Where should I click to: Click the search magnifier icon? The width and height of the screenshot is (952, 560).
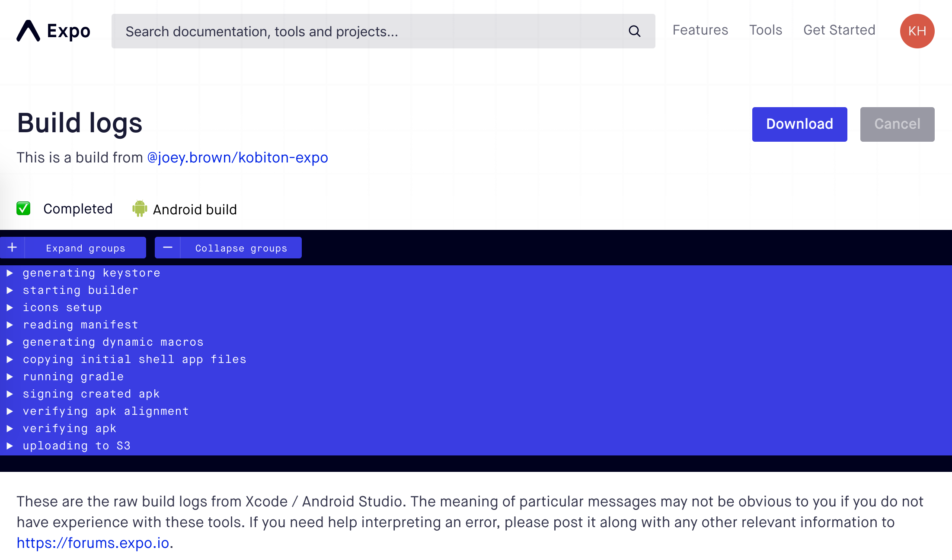(x=634, y=31)
